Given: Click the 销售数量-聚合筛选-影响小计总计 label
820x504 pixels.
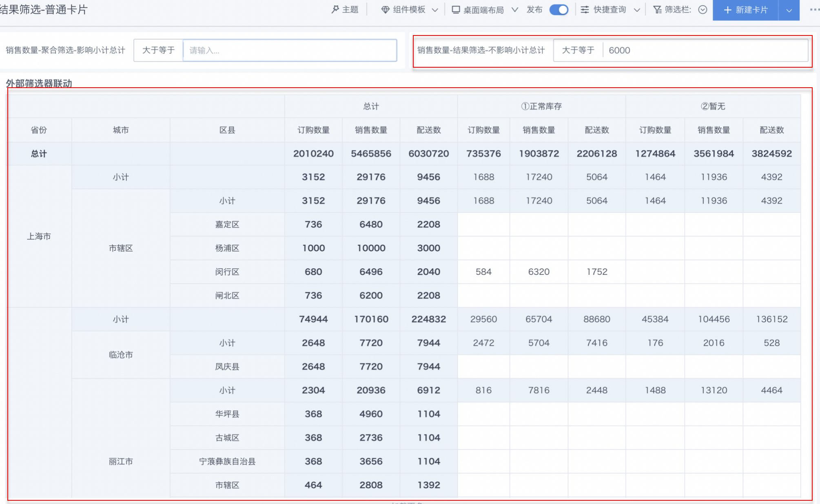Looking at the screenshot, I should click(x=65, y=50).
